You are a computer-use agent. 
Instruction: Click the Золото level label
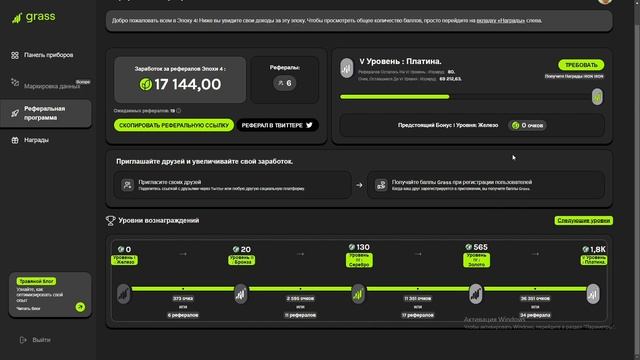click(476, 260)
